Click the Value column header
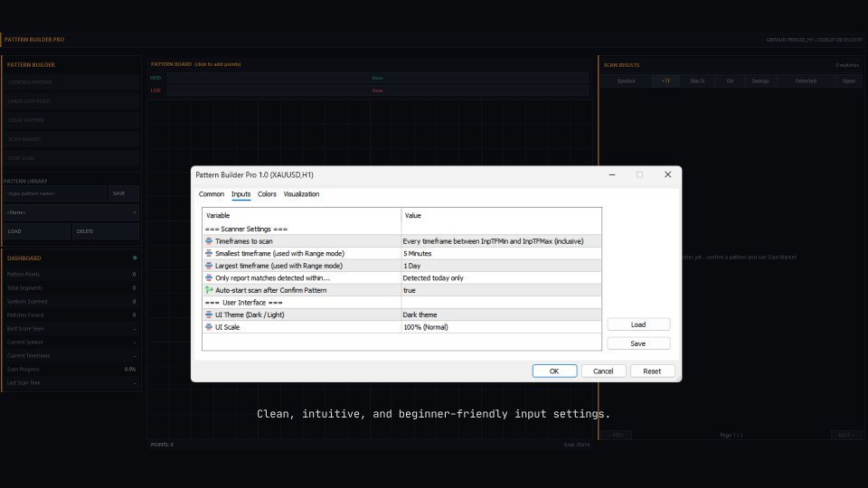Screen dimensions: 868x488 pyautogui.click(x=501, y=215)
